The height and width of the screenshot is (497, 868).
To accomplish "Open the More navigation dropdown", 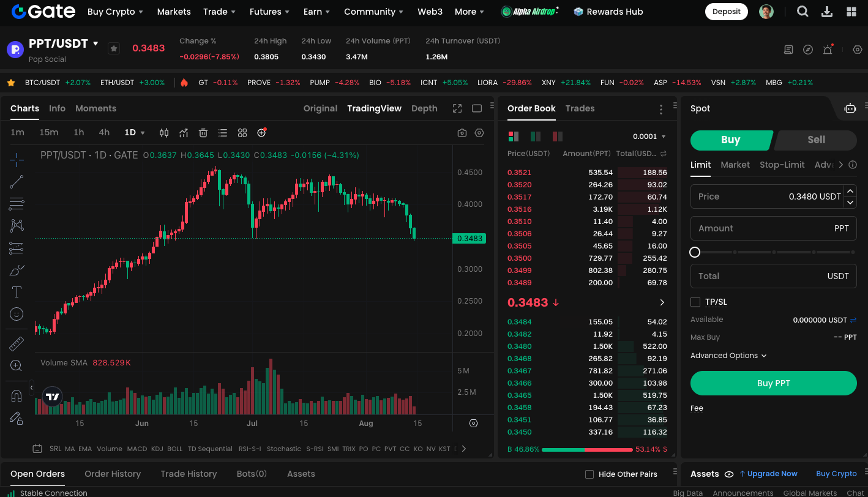I will point(470,12).
